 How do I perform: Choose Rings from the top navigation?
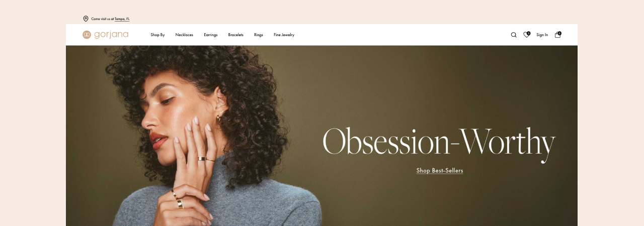[259, 35]
